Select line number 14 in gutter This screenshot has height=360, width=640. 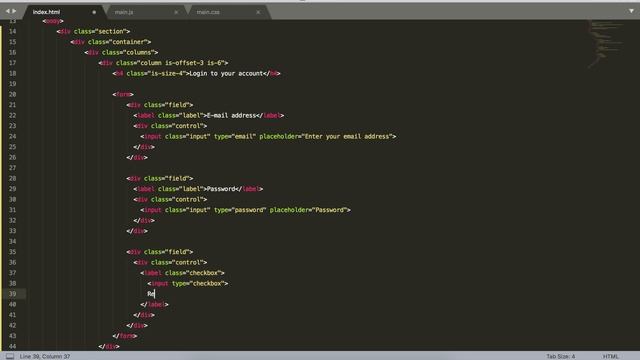click(x=12, y=31)
